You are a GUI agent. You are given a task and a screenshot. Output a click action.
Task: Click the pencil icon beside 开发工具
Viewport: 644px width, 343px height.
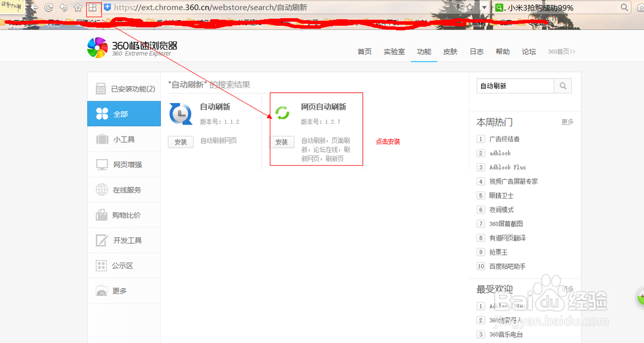[x=102, y=240]
